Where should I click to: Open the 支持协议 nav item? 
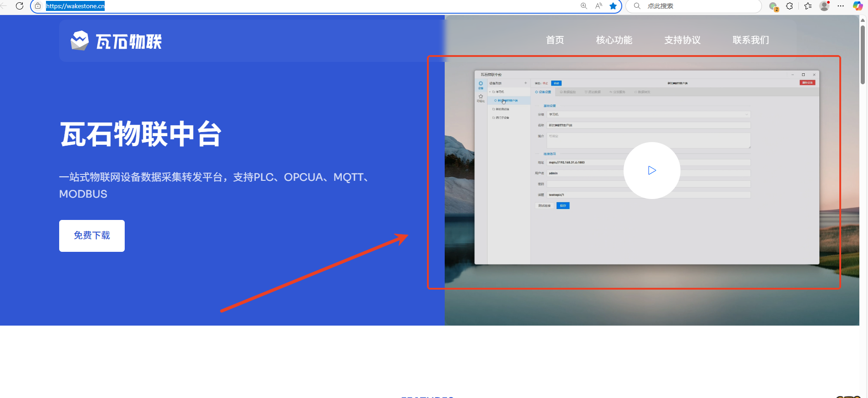click(682, 40)
